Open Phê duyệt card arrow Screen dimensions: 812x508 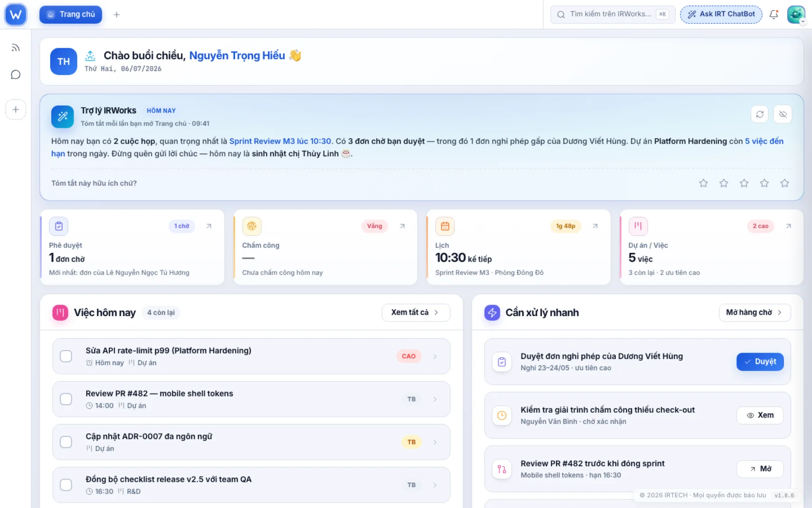click(209, 226)
